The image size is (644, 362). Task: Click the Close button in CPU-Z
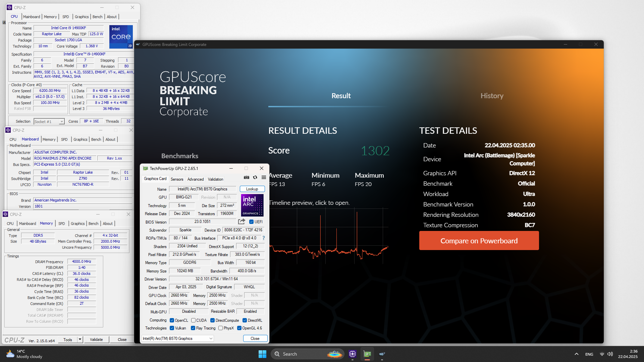tap(122, 340)
